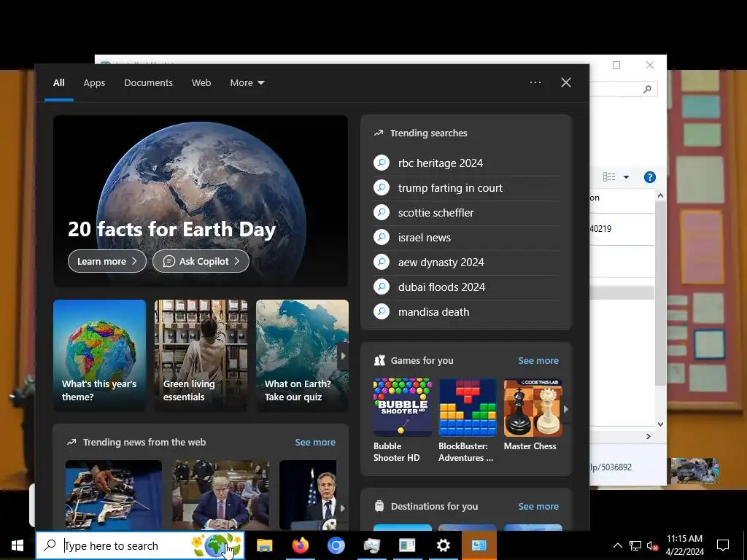Open the Windows Start menu

[x=18, y=545]
